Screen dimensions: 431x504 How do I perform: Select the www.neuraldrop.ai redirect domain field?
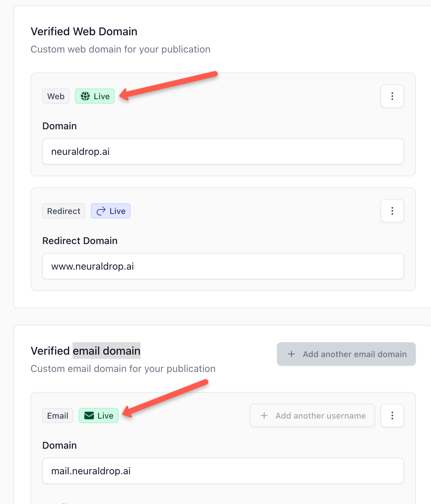click(223, 266)
